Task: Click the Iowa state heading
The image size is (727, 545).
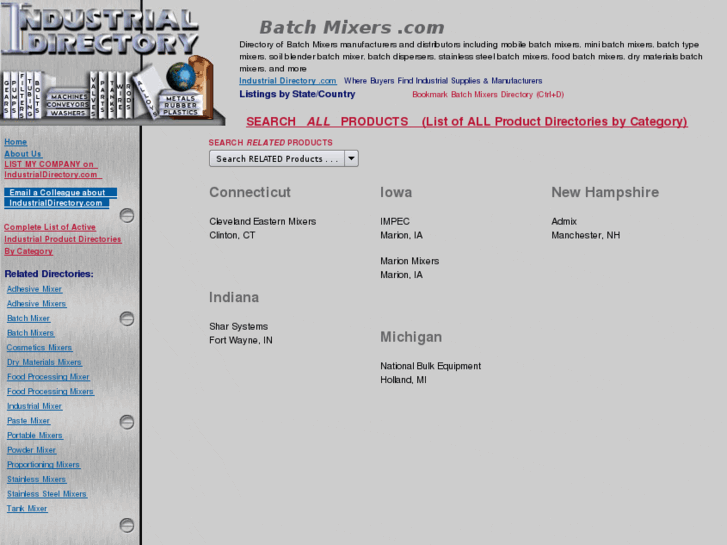Action: (x=396, y=192)
